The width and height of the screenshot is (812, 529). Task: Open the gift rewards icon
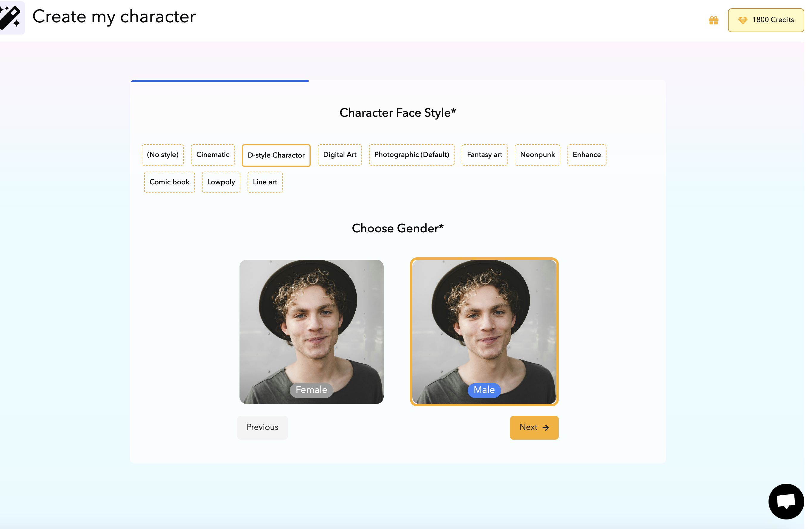pyautogui.click(x=713, y=21)
